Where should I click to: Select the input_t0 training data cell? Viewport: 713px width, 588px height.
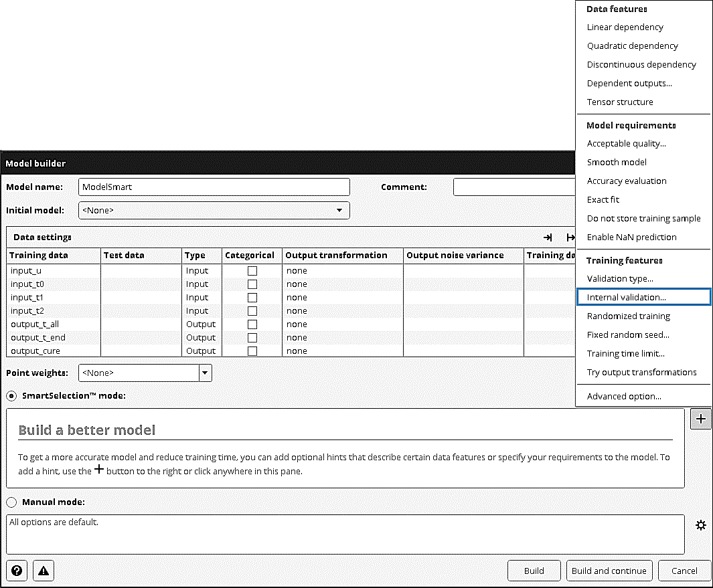pos(54,284)
